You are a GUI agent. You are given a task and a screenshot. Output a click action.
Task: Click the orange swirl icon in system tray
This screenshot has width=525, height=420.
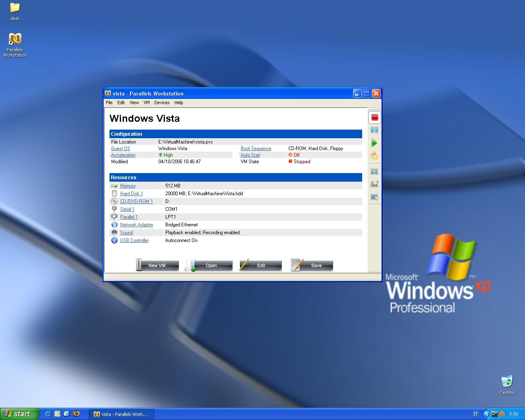(x=502, y=414)
